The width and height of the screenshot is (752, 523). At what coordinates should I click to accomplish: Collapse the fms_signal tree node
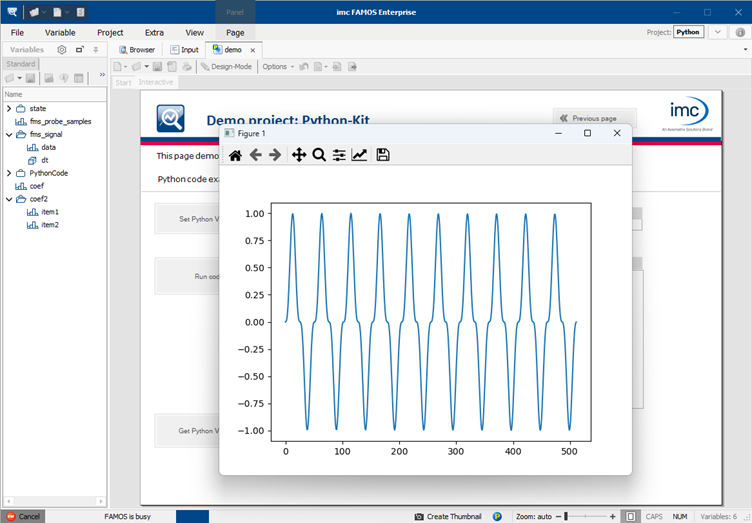tap(9, 134)
